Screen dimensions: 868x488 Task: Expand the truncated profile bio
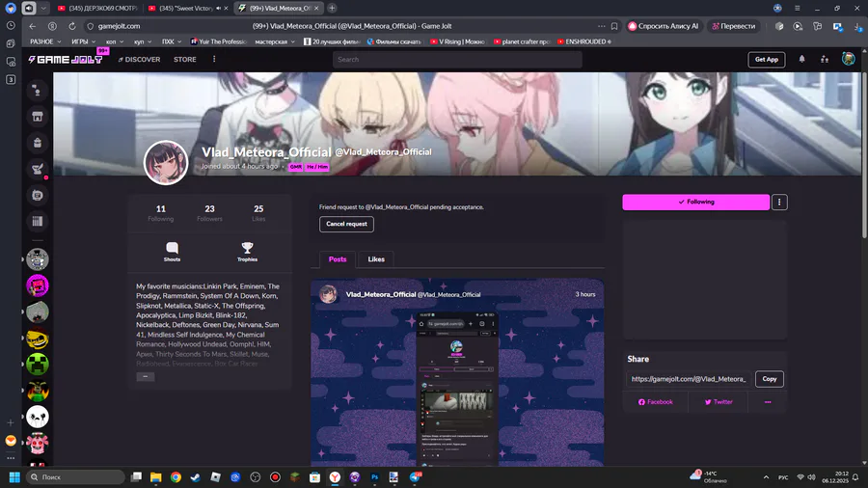tap(146, 377)
